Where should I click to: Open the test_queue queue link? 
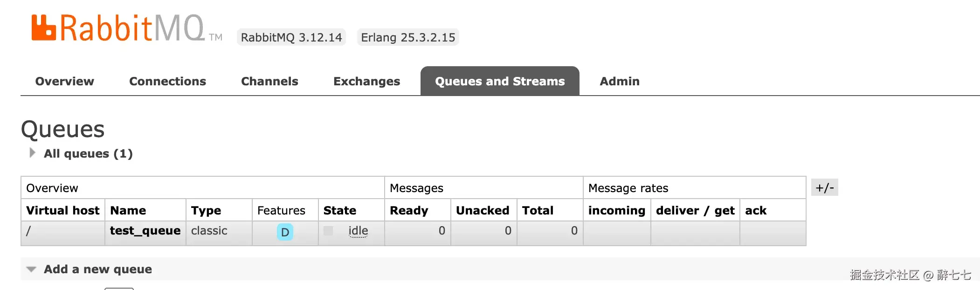[x=145, y=230]
